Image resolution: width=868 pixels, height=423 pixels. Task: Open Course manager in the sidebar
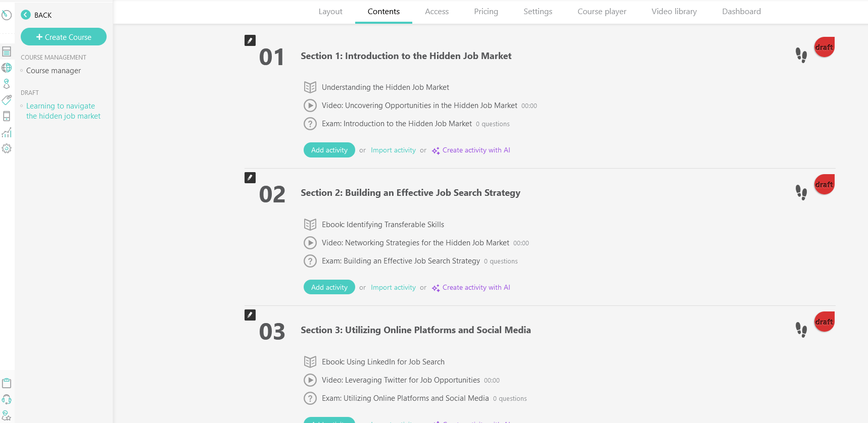click(x=54, y=71)
